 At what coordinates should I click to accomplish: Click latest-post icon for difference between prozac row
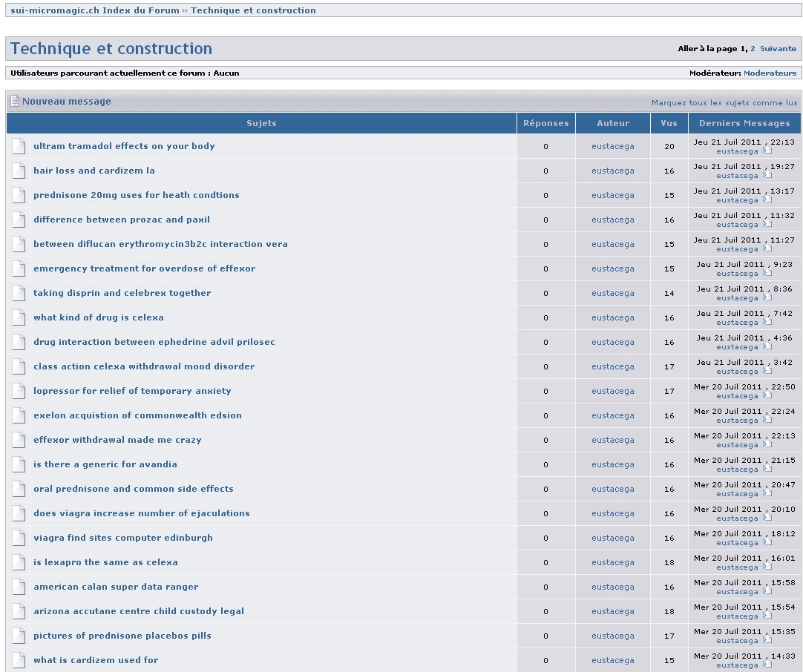[767, 224]
